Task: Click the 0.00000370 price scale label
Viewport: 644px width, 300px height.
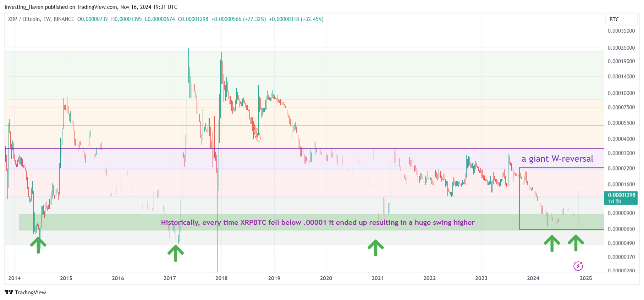Action: 621,257
